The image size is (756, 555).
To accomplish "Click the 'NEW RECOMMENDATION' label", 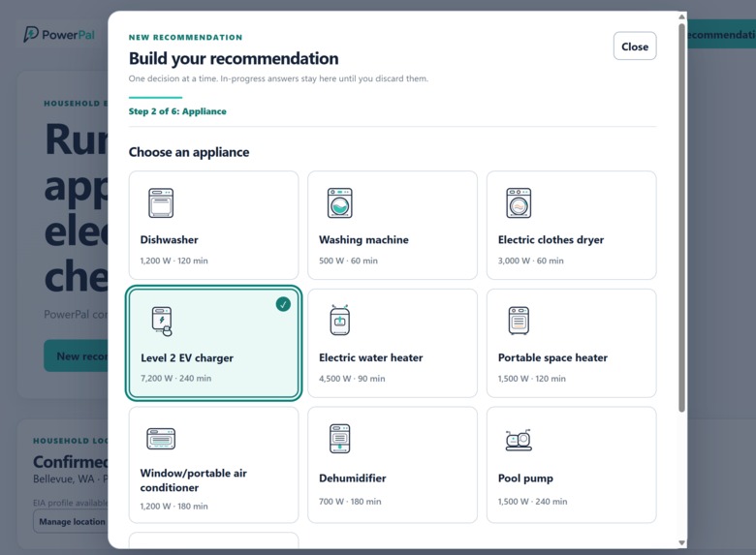I will click(x=186, y=37).
